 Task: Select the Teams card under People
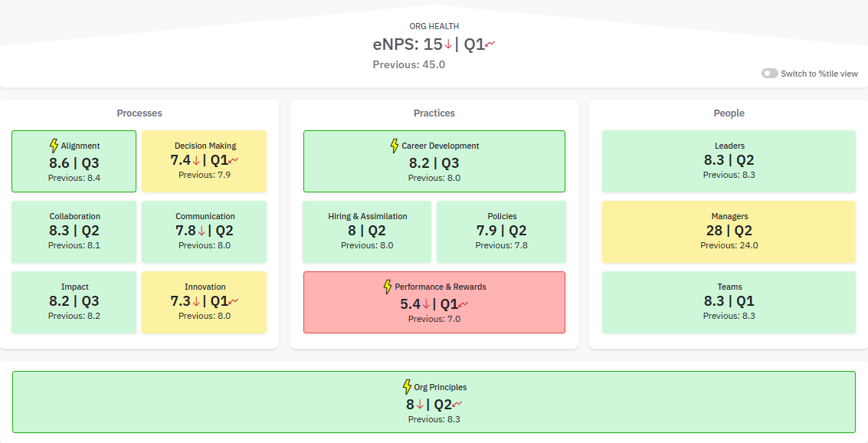[729, 302]
